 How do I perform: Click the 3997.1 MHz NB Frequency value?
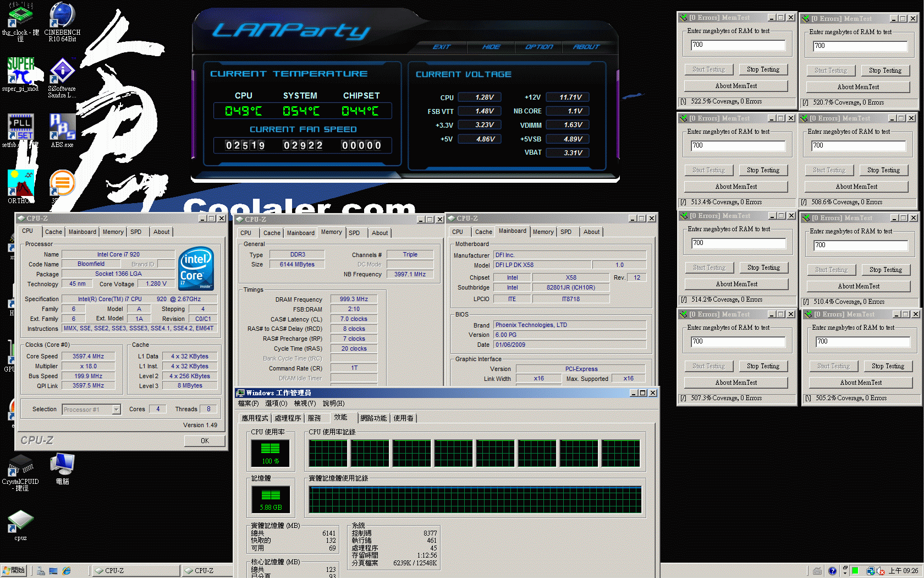(410, 274)
